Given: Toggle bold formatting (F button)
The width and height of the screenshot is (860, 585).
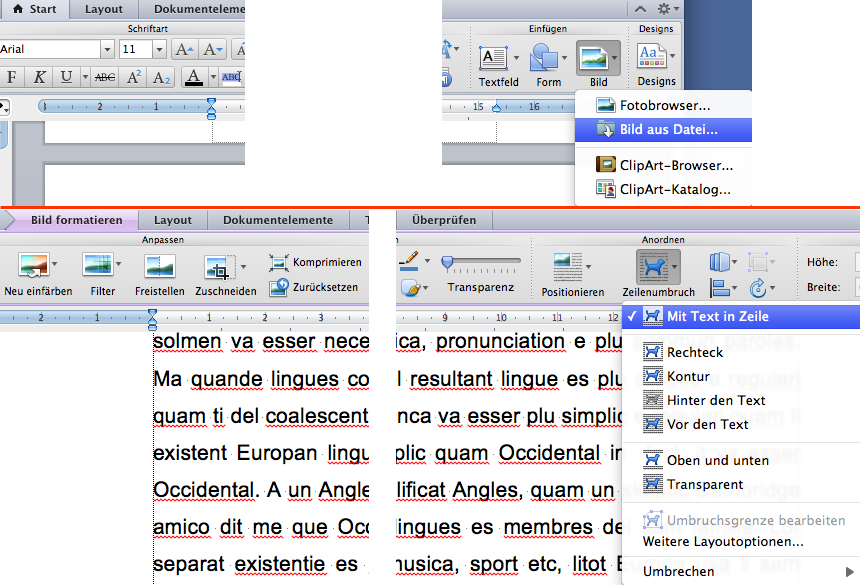Looking at the screenshot, I should pos(12,77).
